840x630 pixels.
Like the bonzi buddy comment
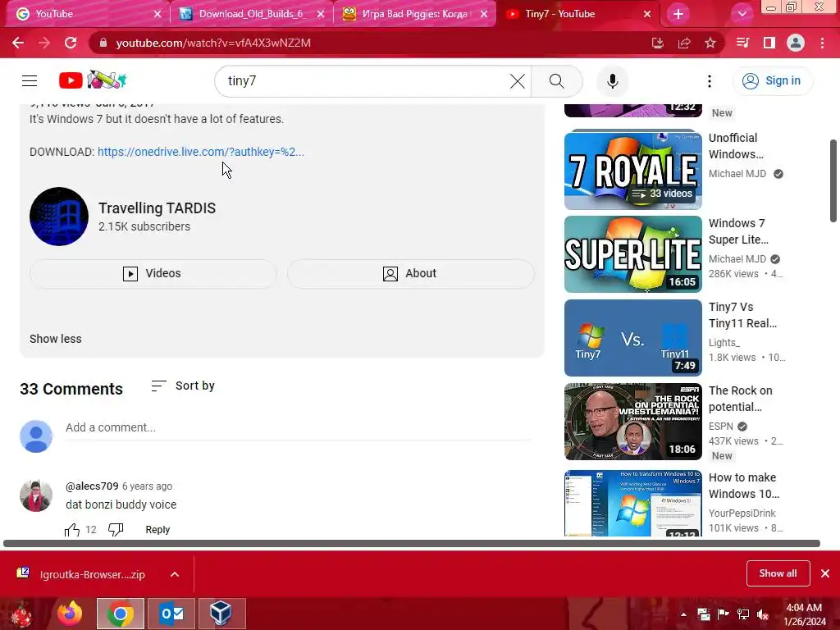pos(72,530)
